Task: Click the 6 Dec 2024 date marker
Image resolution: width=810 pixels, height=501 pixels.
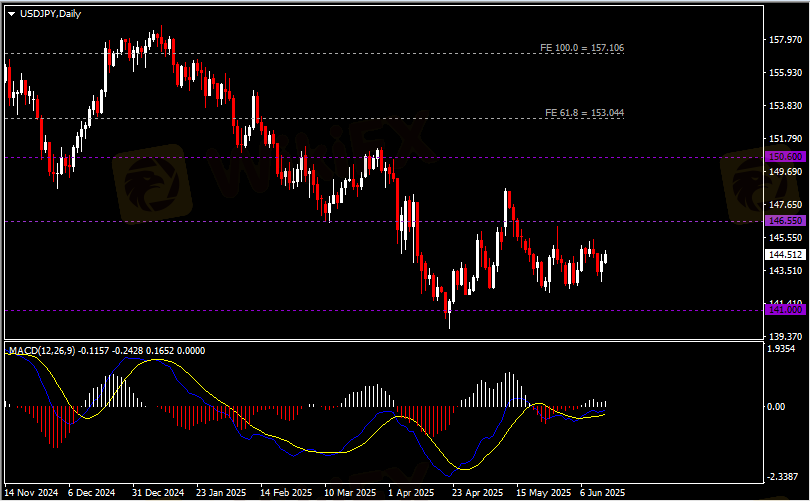Action: [91, 492]
